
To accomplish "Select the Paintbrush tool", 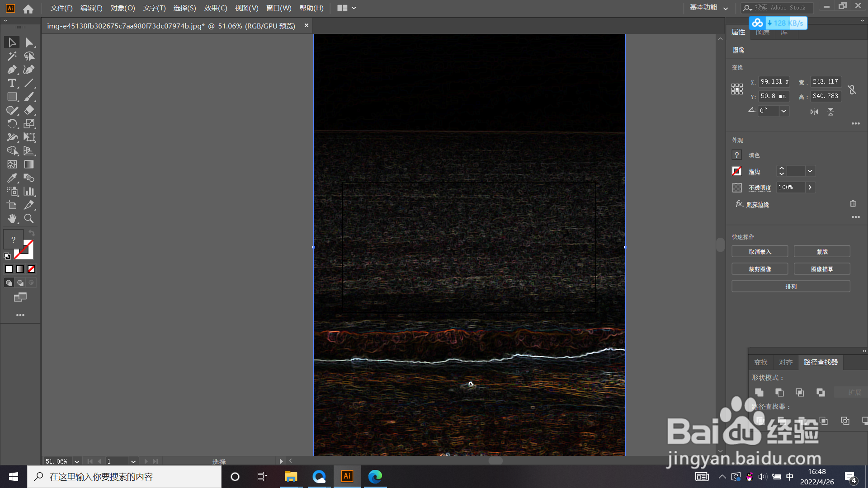I will pos(29,97).
